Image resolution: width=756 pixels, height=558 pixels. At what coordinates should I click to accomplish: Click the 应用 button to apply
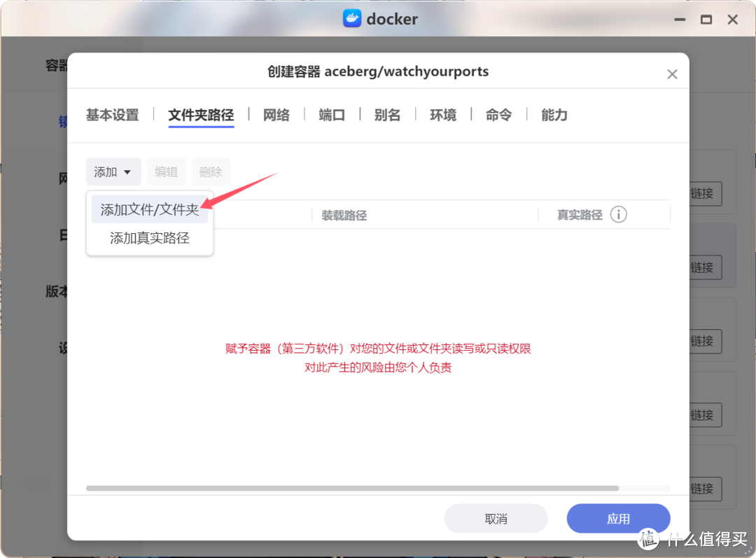pos(618,518)
